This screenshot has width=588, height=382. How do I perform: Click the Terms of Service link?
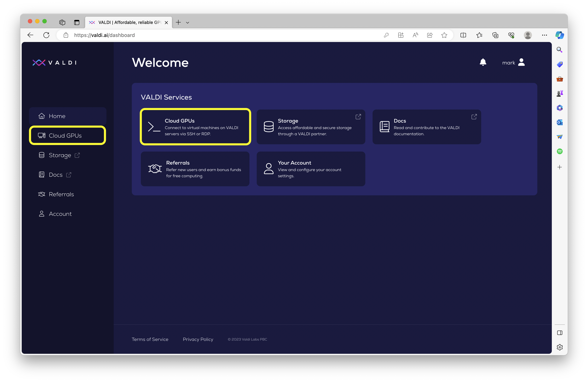click(150, 339)
